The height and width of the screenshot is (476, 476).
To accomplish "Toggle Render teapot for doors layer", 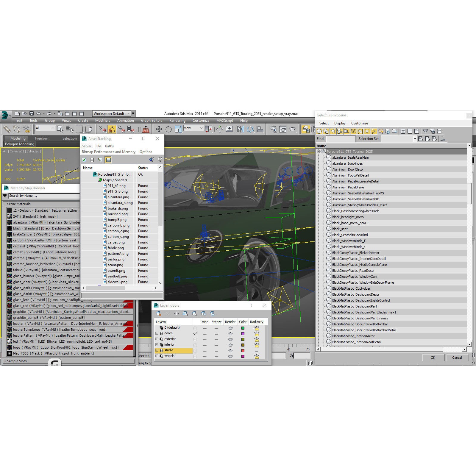I will coord(230,334).
